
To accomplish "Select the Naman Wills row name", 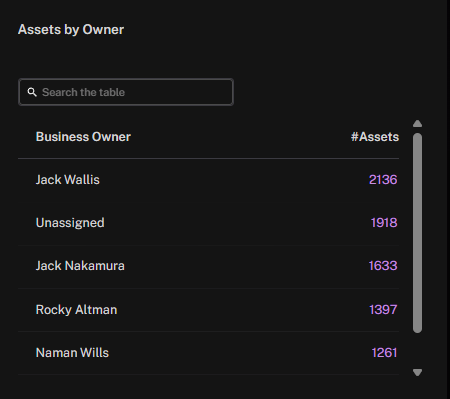I will (x=72, y=353).
